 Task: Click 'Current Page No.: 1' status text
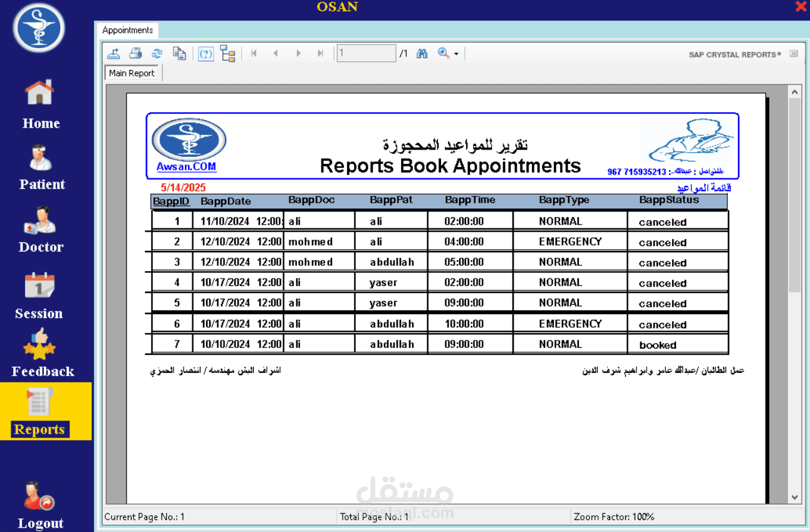coord(144,517)
